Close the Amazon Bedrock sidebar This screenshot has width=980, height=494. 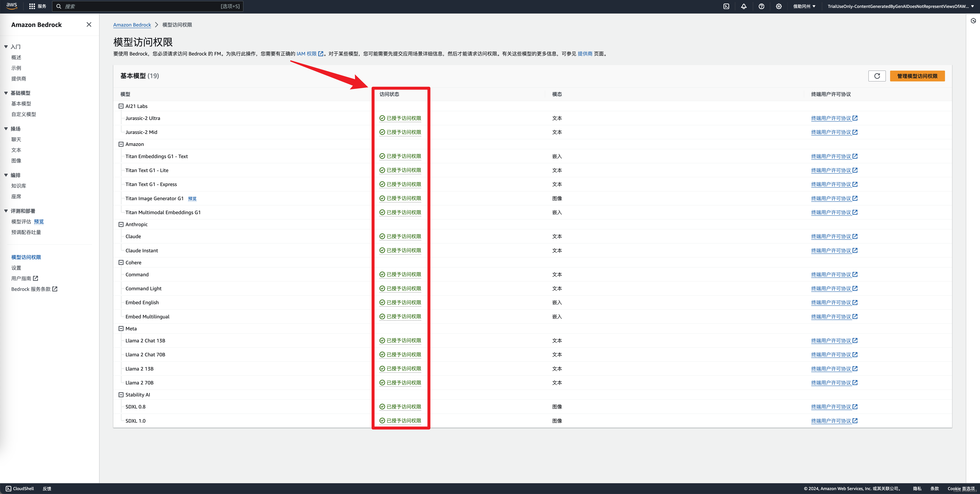(x=89, y=24)
